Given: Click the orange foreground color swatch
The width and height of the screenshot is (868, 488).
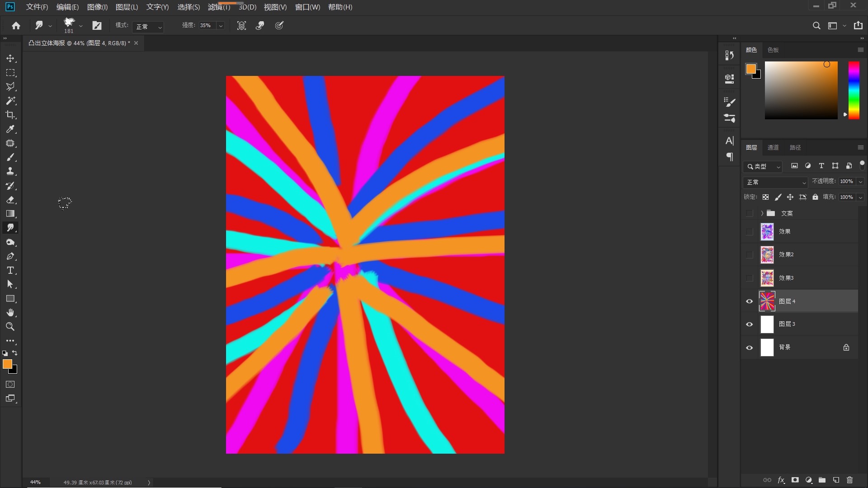Looking at the screenshot, I should (x=7, y=364).
